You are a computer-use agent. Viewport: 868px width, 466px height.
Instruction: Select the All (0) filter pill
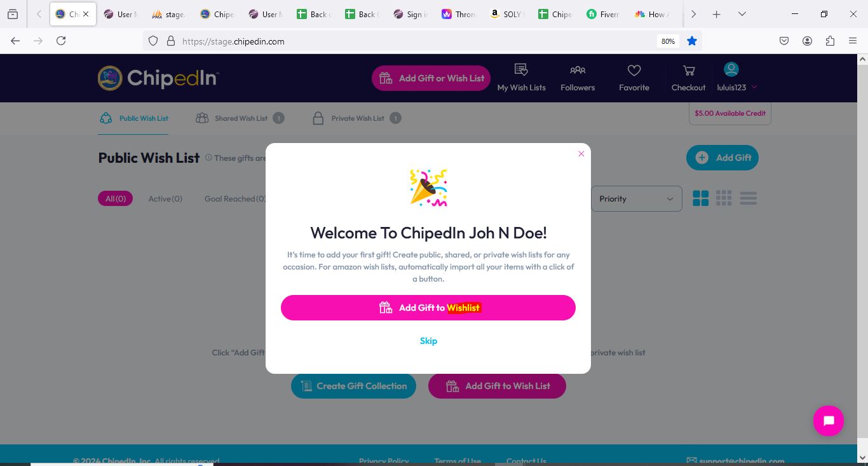point(116,198)
